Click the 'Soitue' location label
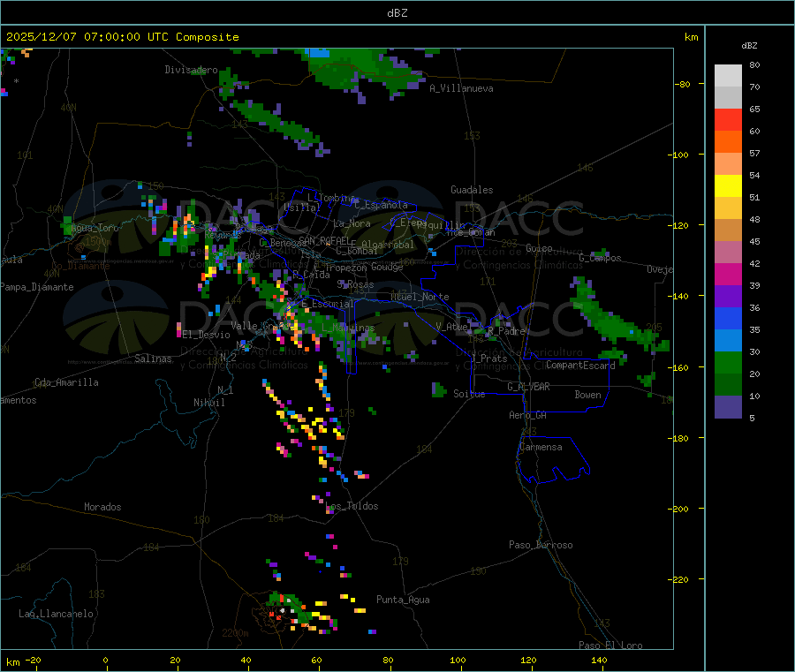This screenshot has width=795, height=672. [469, 394]
